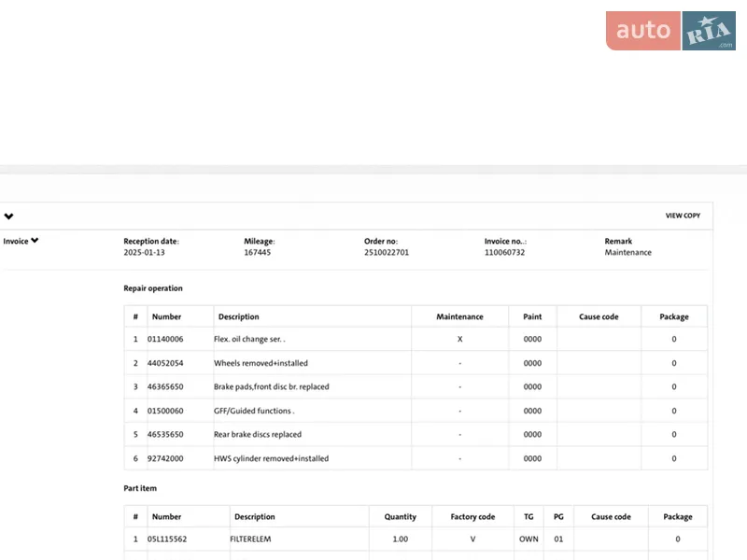Viewport: 747px width, 560px height.
Task: Click Package header in Repair operation table
Action: [x=674, y=316]
